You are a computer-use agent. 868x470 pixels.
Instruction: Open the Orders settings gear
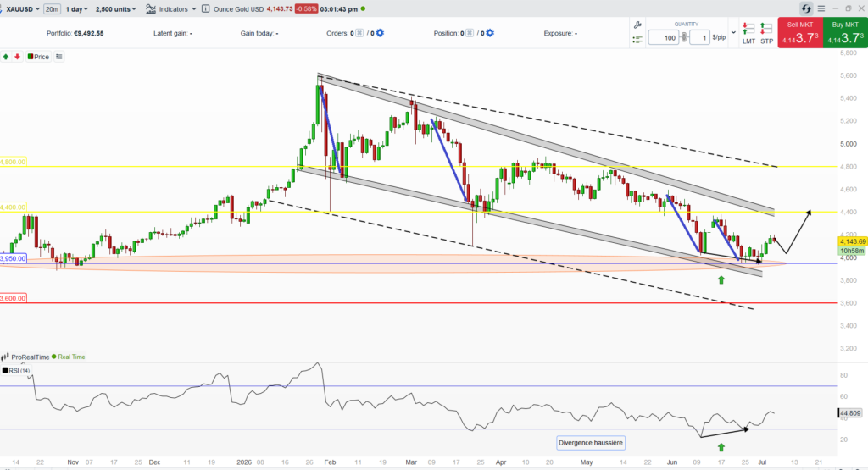380,33
